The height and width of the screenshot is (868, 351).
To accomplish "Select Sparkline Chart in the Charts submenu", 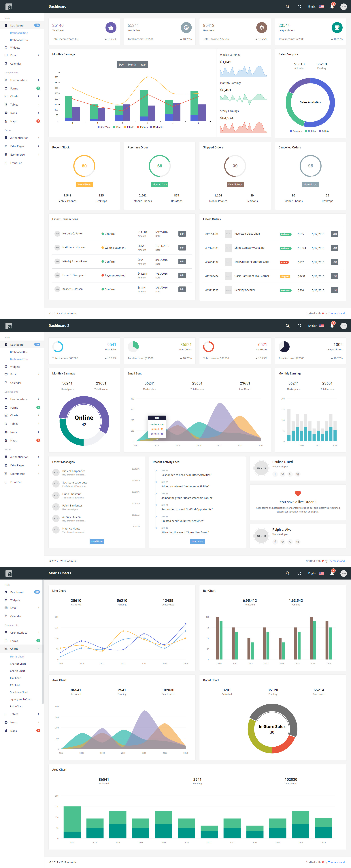I will pos(19,692).
